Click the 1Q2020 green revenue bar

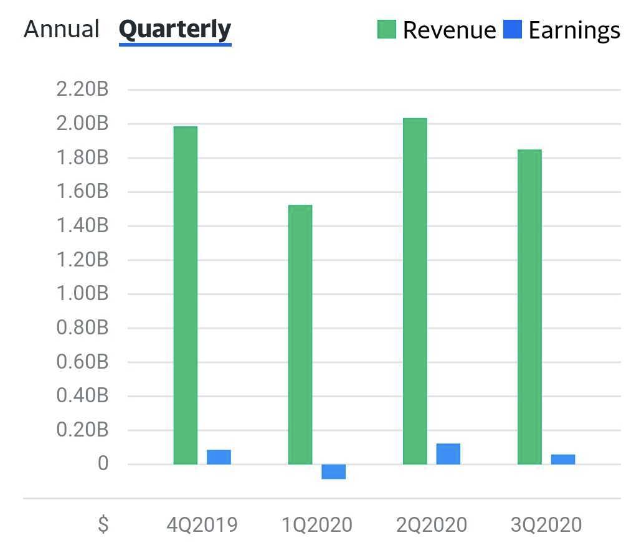300,334
